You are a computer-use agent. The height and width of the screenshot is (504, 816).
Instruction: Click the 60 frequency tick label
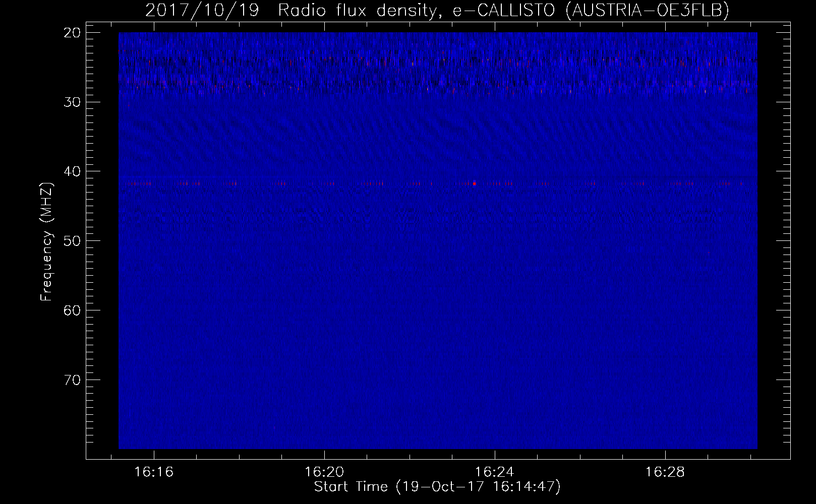tap(73, 310)
